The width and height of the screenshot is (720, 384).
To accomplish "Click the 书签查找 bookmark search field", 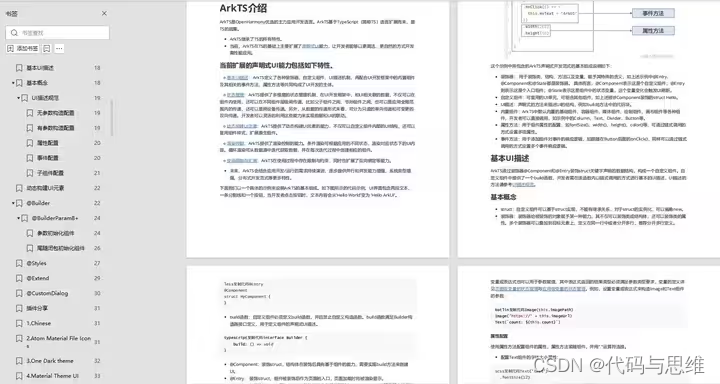I will (57, 33).
